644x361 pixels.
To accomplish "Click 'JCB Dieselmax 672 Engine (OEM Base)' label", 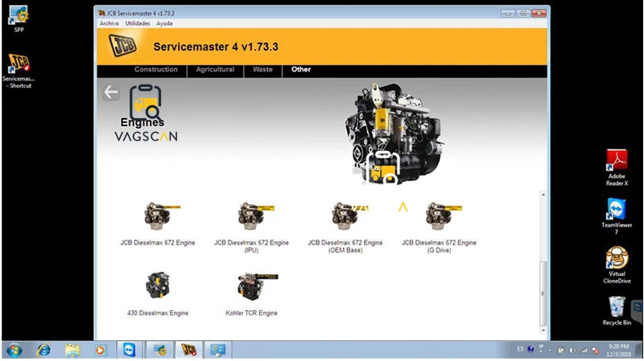I will (345, 246).
